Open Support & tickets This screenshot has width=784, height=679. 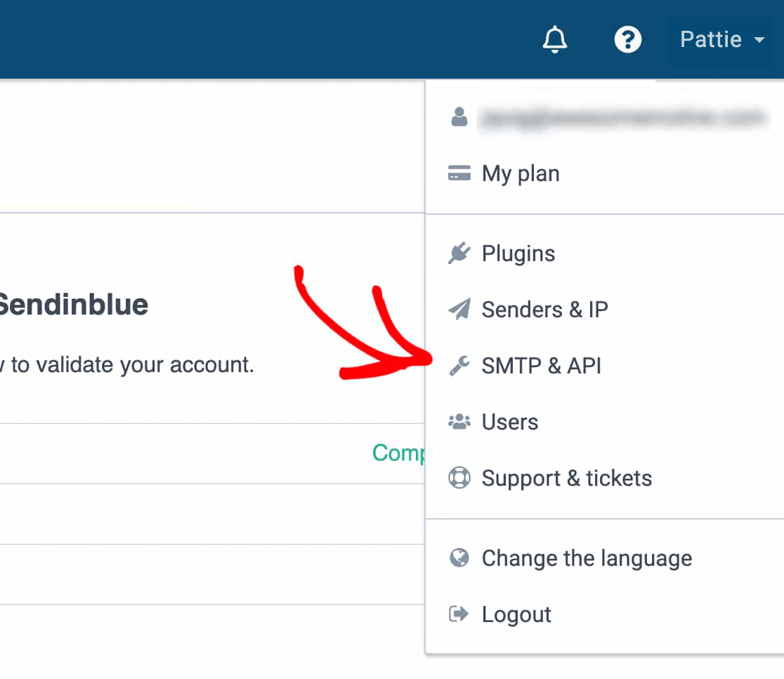(x=566, y=477)
